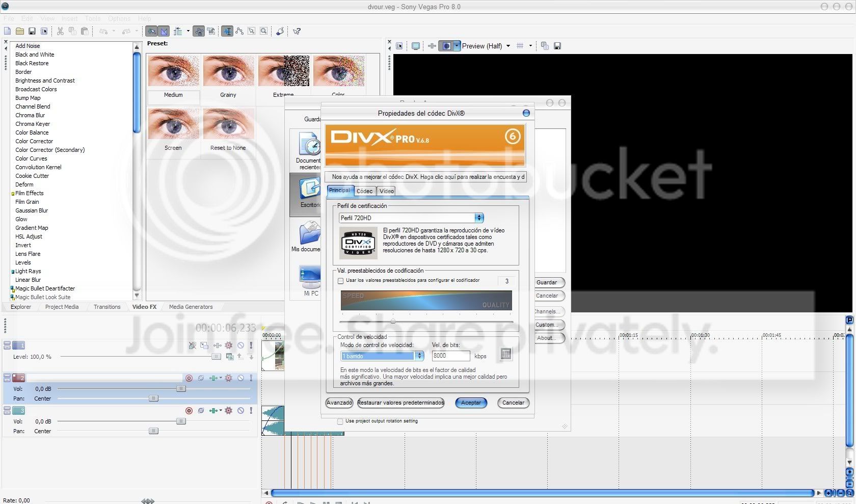Select the Normal Edit tool on the toolbar
Viewport: 856px width, 504px height.
(227, 31)
